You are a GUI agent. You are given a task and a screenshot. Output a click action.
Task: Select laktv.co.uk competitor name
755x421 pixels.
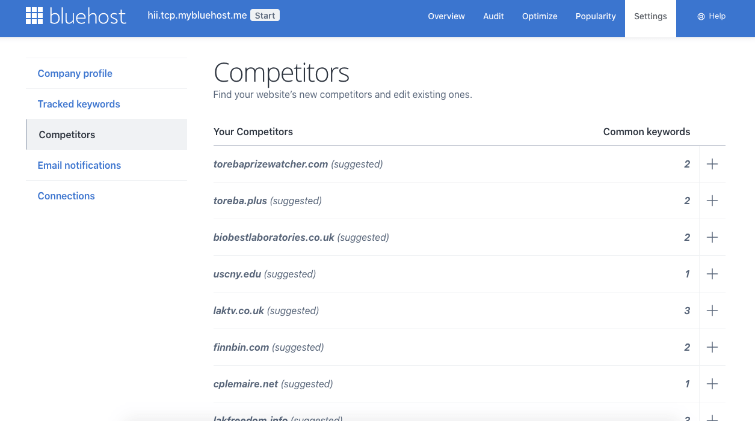click(239, 311)
